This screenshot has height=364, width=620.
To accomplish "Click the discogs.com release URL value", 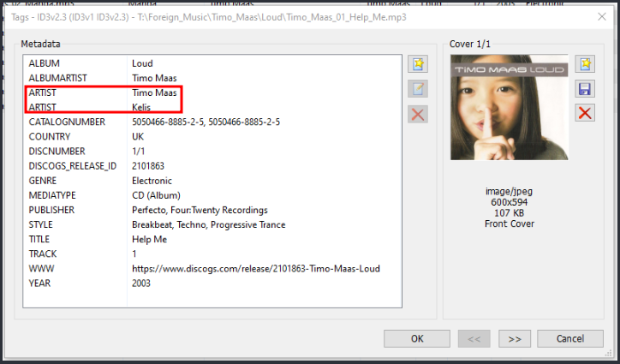I will pyautogui.click(x=256, y=268).
